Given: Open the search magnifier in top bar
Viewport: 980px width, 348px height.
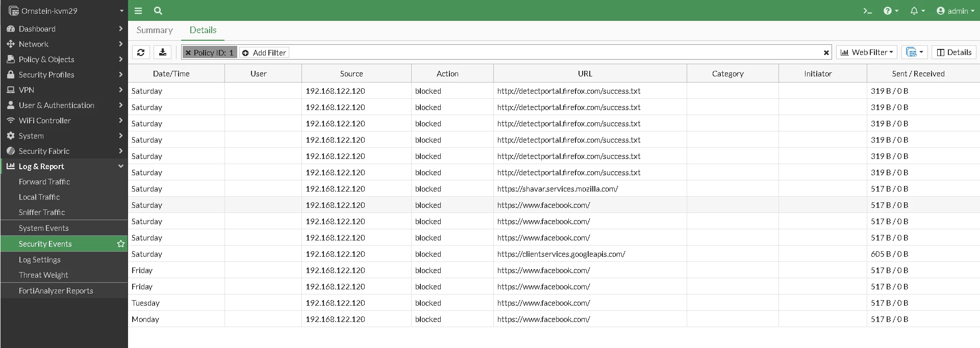Looking at the screenshot, I should (158, 11).
